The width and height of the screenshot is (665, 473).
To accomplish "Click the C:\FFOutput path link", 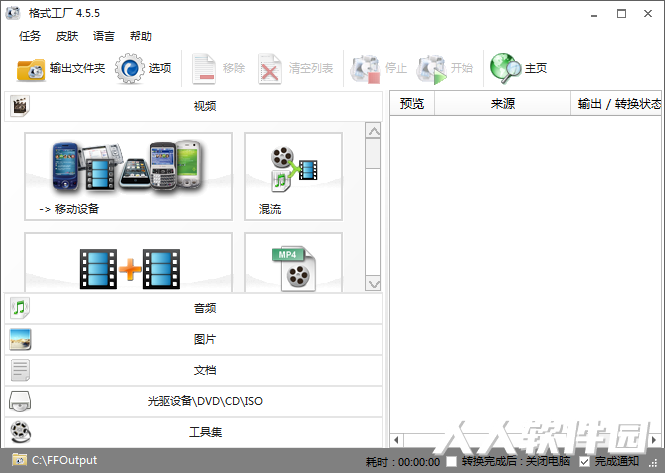I will click(64, 460).
